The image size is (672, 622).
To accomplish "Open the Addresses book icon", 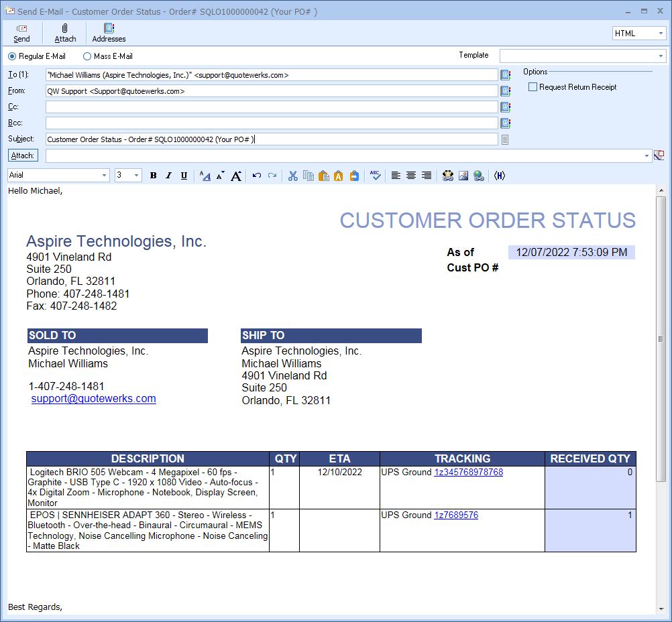I will tap(109, 33).
